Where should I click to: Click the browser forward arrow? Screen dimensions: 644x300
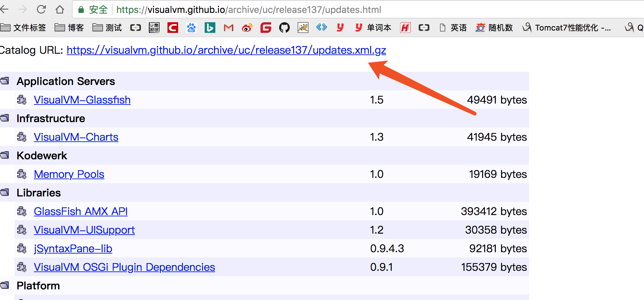pos(23,9)
